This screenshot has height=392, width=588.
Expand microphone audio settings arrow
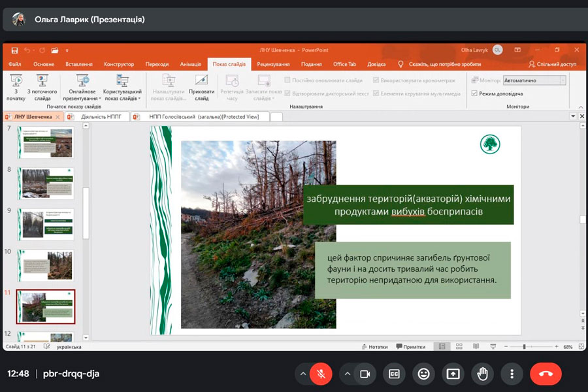pos(302,374)
